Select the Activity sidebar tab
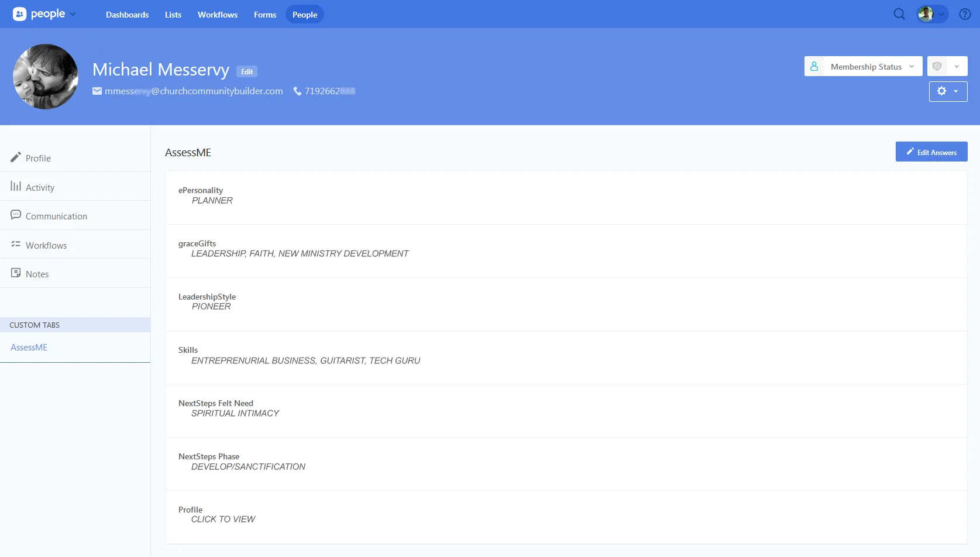This screenshot has width=980, height=557. point(40,187)
